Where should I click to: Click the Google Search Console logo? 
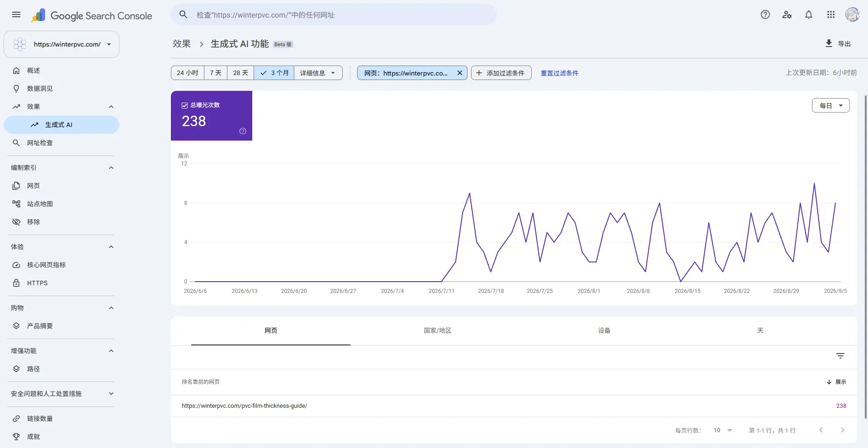pos(92,15)
